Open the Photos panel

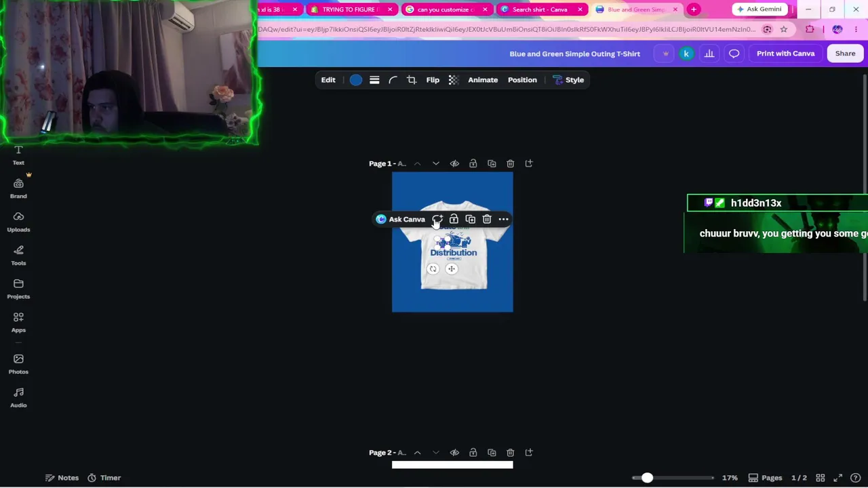(18, 364)
